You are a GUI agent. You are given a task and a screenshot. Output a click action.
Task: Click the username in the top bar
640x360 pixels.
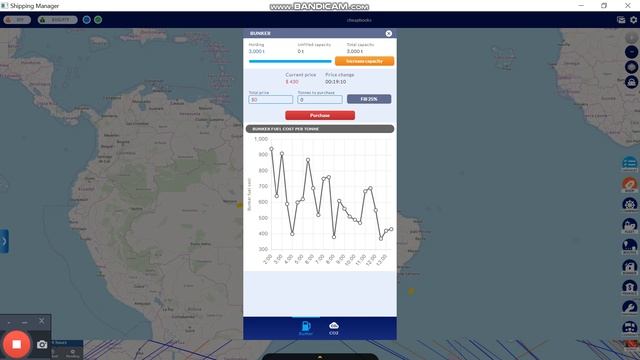pos(359,20)
